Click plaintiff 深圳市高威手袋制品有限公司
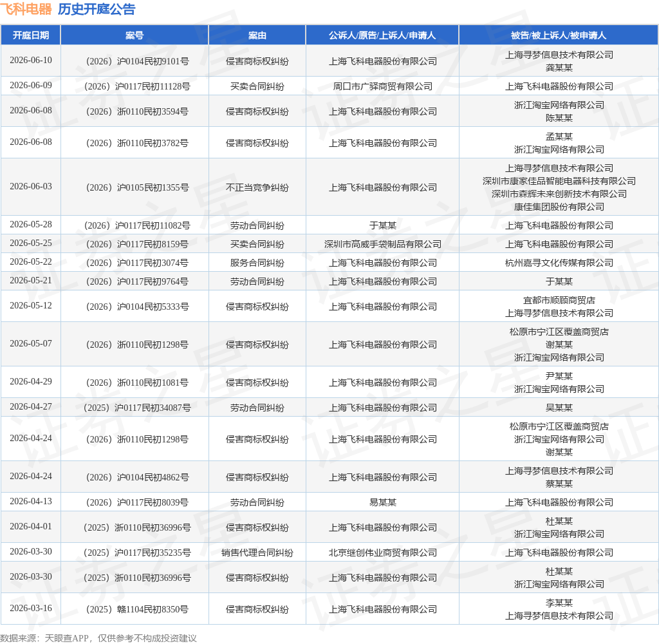659x644 pixels. (382, 244)
